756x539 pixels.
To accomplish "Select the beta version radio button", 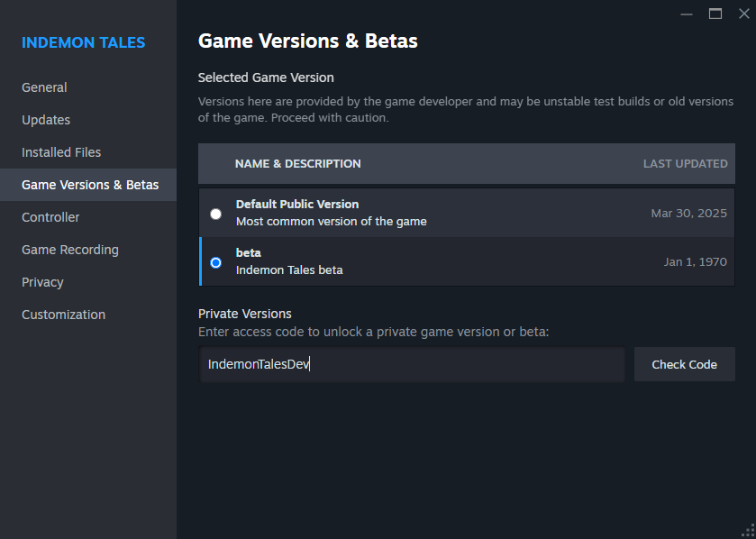I will pyautogui.click(x=215, y=262).
